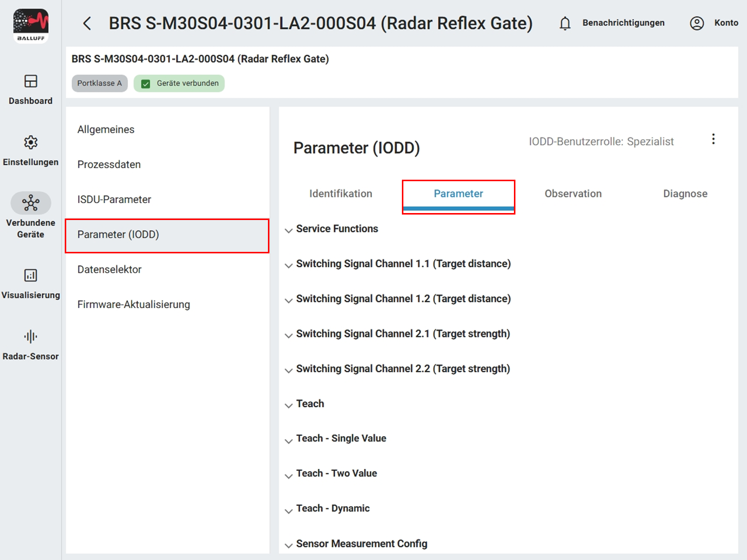
Task: Select ISDU-Parameter in the side menu
Action: [x=114, y=200]
